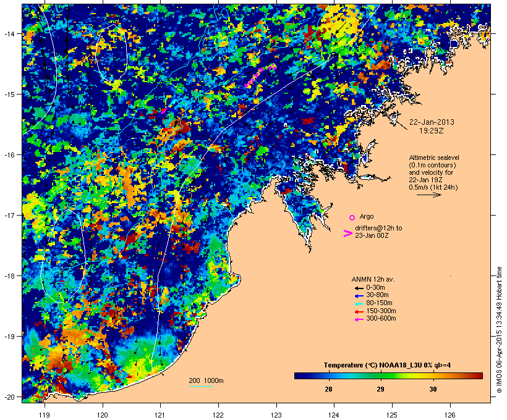Click the latitude axis label -17
This screenshot has width=507, height=420.
[9, 215]
